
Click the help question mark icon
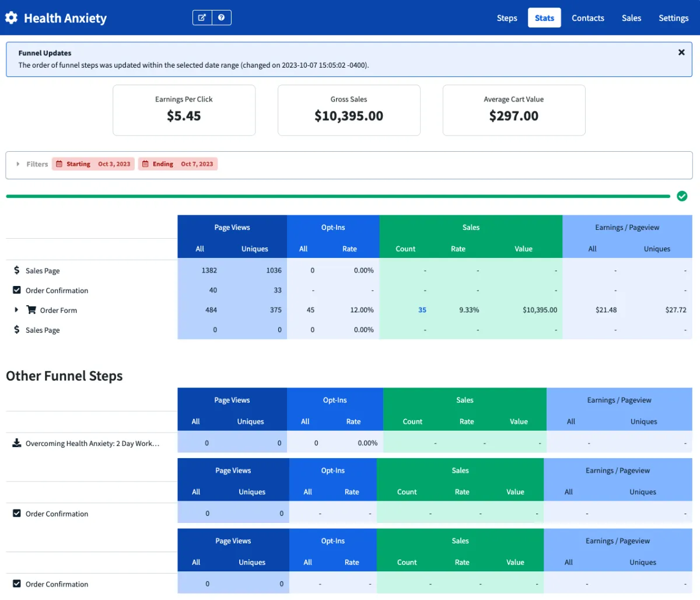(222, 18)
